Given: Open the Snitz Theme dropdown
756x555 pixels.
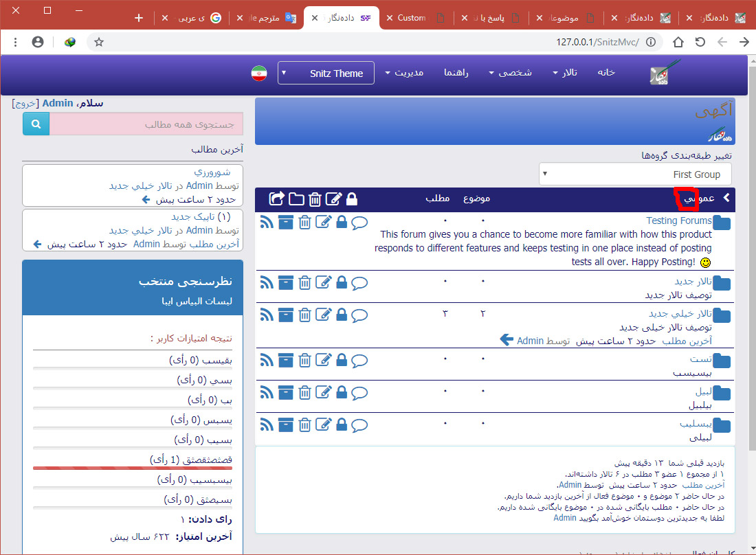Looking at the screenshot, I should tap(326, 73).
